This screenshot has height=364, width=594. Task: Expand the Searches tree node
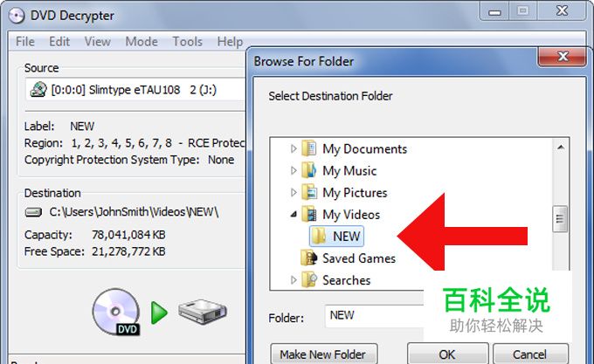[x=294, y=280]
